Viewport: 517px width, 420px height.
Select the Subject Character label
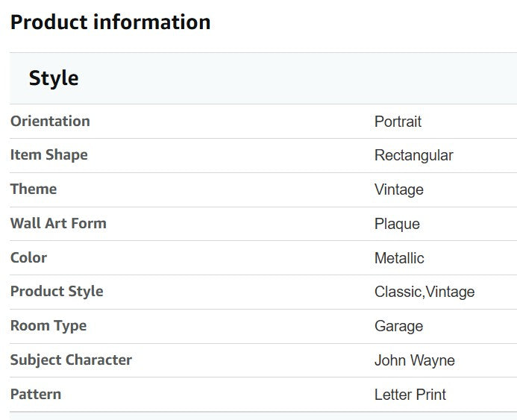point(71,360)
